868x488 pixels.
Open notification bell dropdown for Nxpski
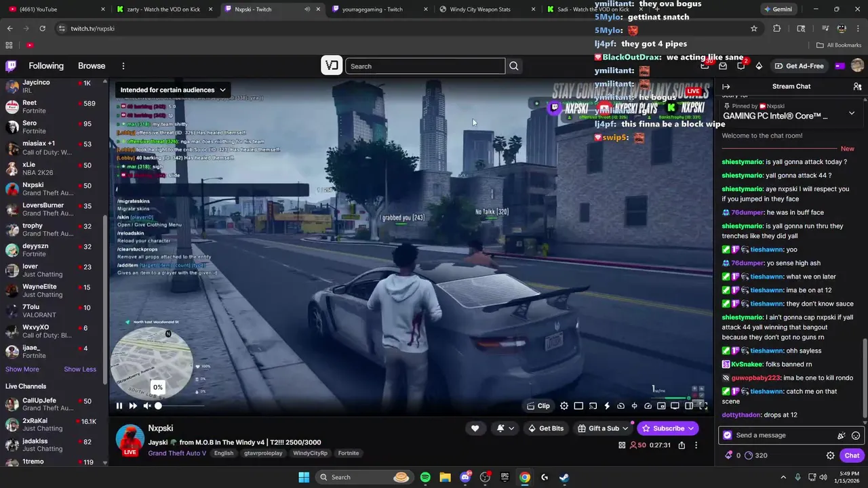505,428
